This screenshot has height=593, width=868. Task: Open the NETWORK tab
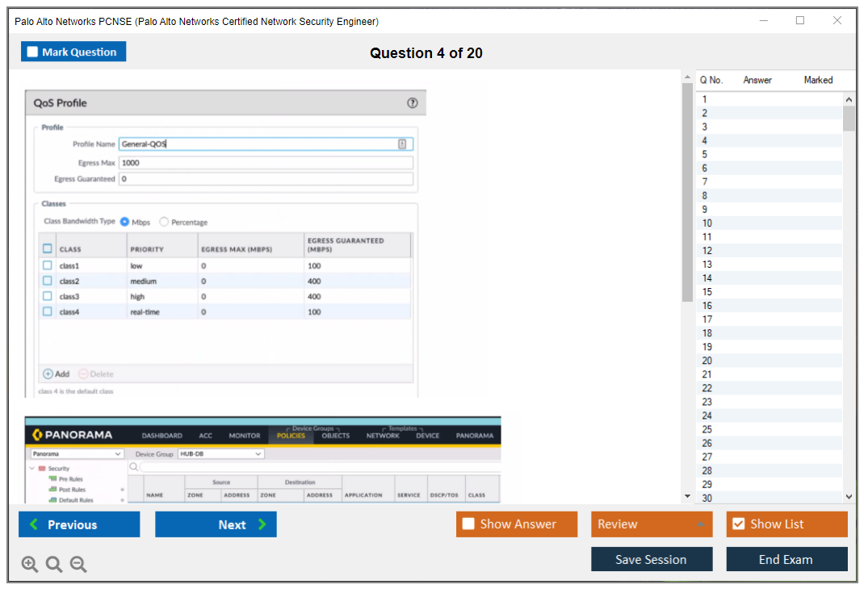click(x=383, y=436)
